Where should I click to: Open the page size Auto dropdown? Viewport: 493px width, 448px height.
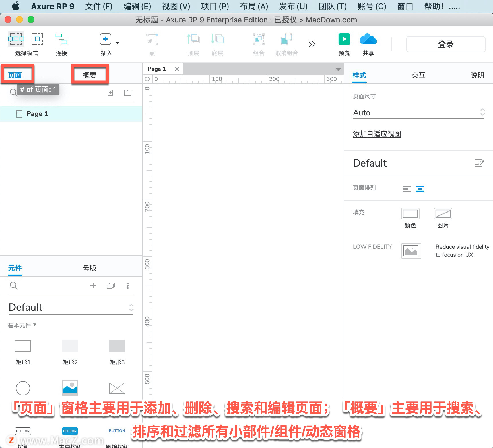click(419, 113)
